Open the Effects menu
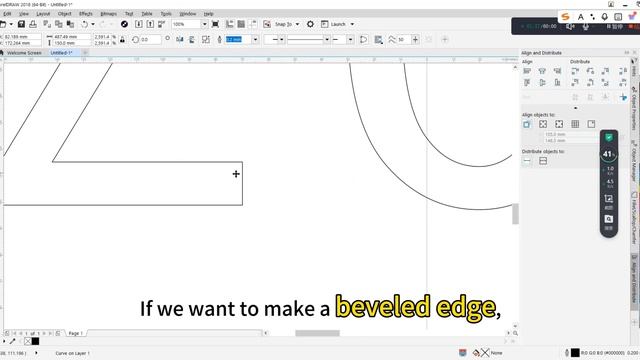The width and height of the screenshot is (640, 360). tap(86, 14)
